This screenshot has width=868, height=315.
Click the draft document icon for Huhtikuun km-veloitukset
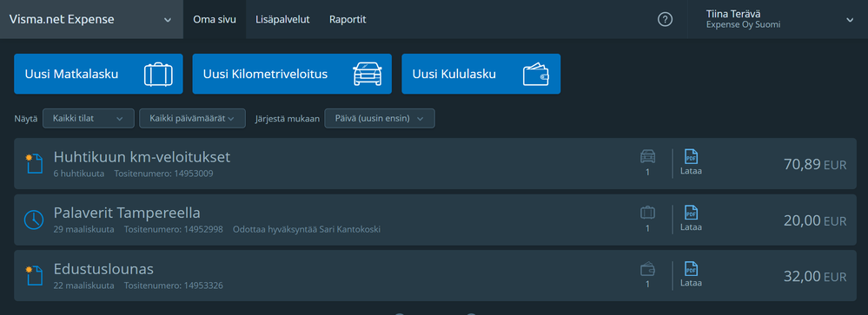point(34,164)
